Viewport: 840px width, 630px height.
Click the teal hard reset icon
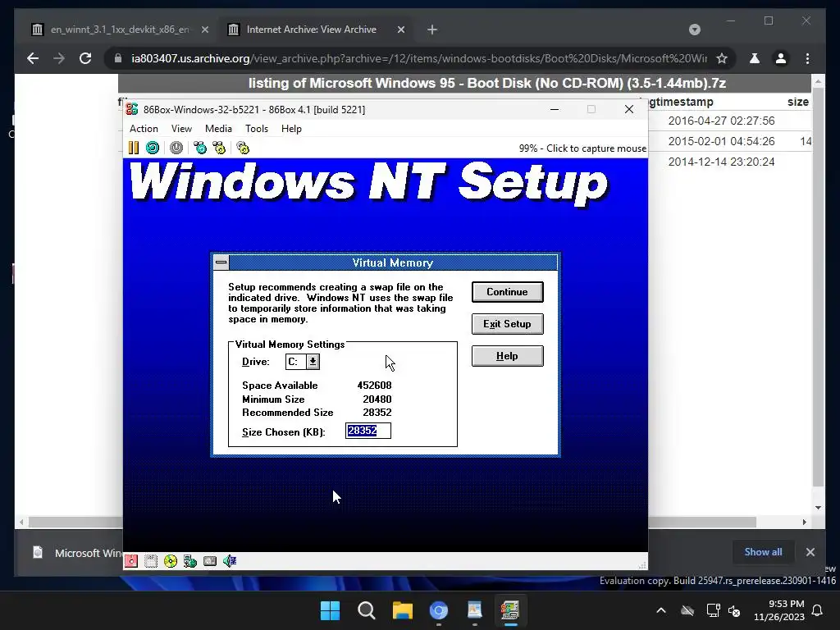coord(153,148)
